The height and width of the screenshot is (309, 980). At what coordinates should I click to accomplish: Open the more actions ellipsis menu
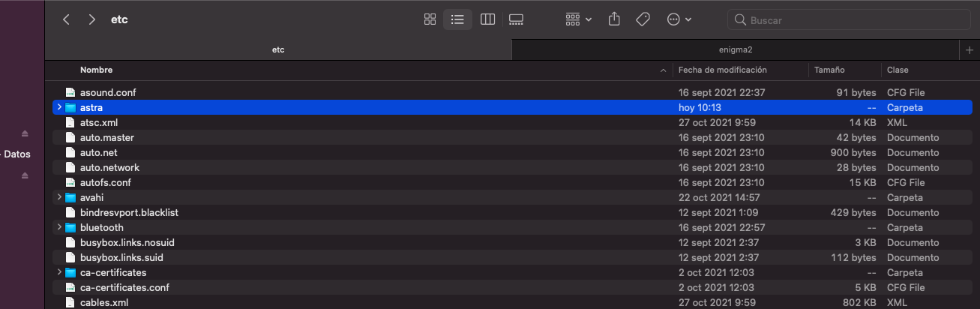click(x=679, y=19)
